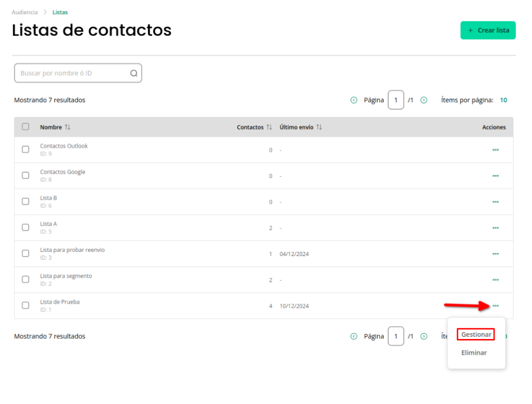This screenshot has height=404, width=532.
Task: Focus the Buscar por nombre ó ID field
Action: (x=78, y=73)
